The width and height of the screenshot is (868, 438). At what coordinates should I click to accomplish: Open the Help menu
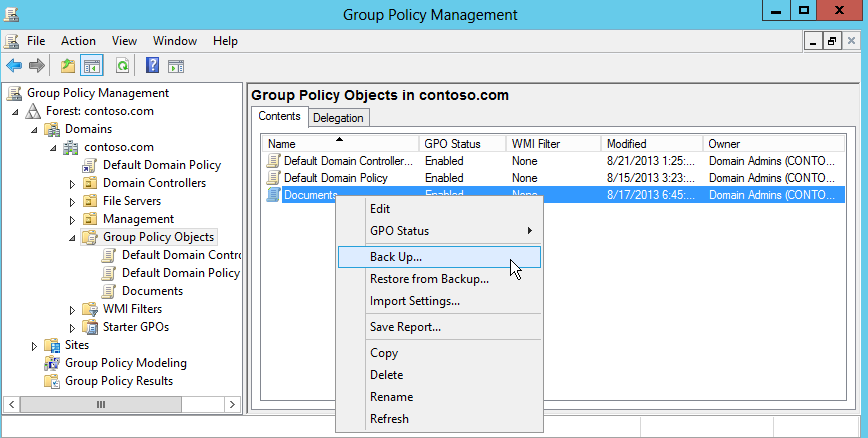click(225, 41)
